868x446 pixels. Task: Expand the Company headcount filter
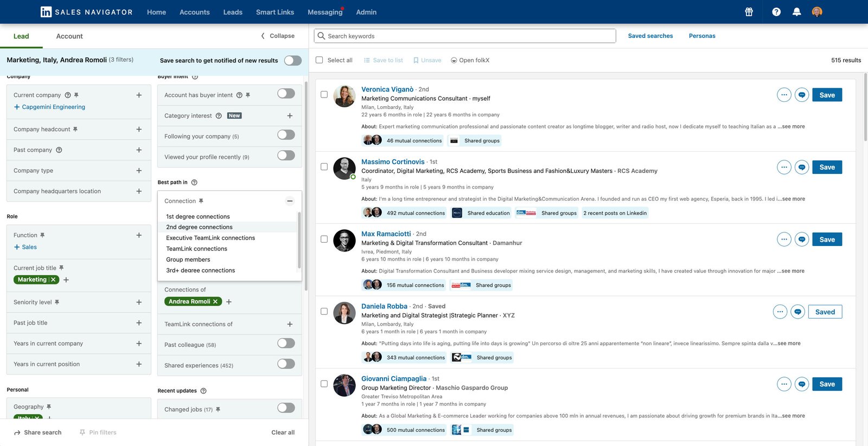point(139,129)
